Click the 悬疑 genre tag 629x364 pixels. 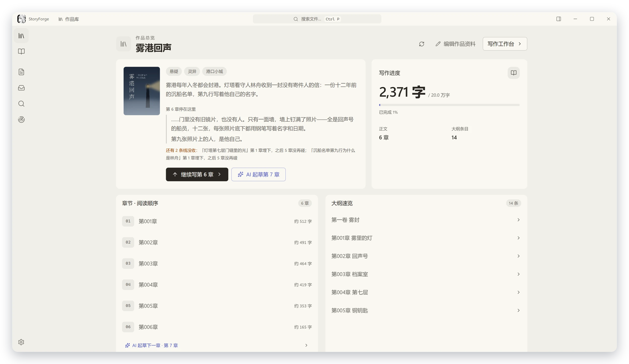174,71
